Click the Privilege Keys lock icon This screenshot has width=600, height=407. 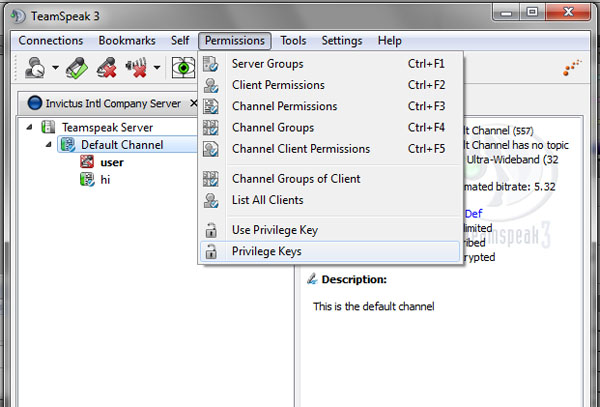tap(211, 252)
